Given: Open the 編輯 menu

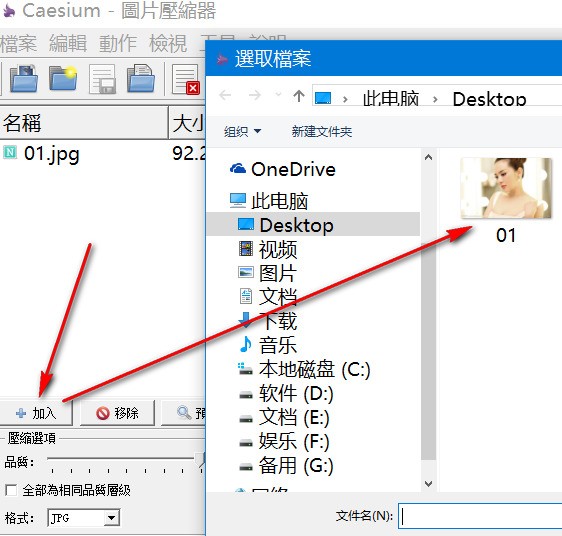Looking at the screenshot, I should (68, 44).
